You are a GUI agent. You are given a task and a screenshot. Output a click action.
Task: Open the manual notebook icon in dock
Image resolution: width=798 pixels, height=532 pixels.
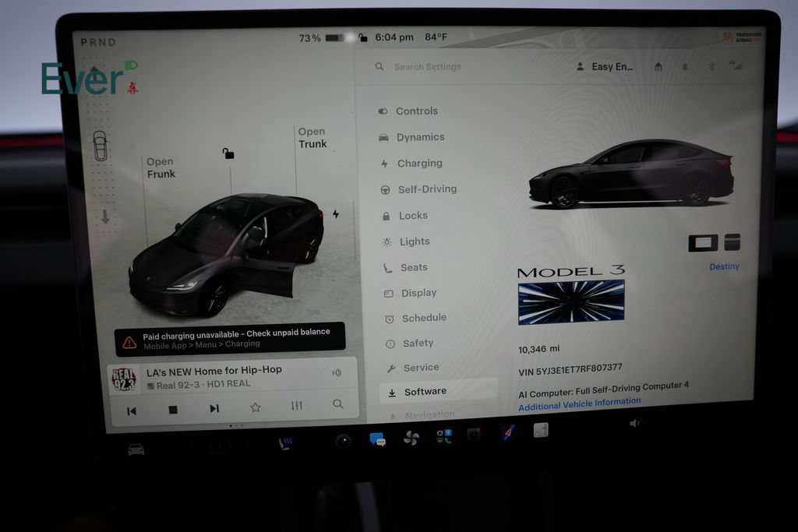541,430
